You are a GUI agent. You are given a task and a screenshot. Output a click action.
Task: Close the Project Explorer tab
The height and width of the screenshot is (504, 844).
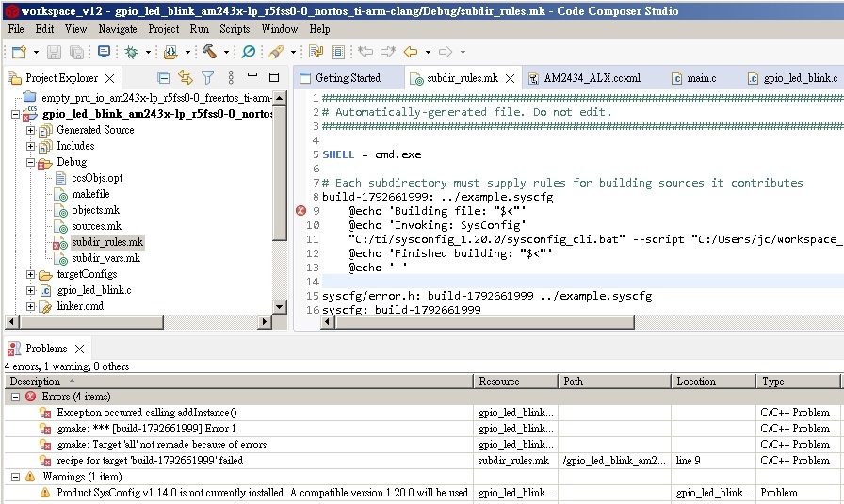point(110,78)
